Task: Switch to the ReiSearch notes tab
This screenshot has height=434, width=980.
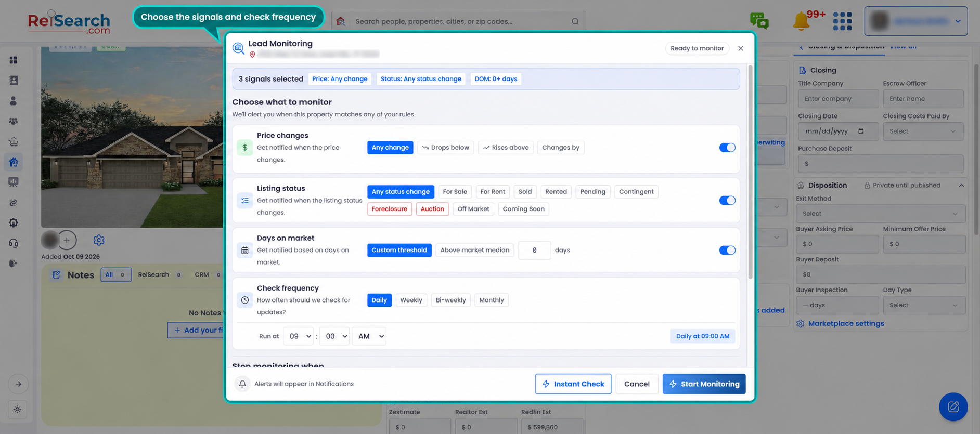Action: 159,274
